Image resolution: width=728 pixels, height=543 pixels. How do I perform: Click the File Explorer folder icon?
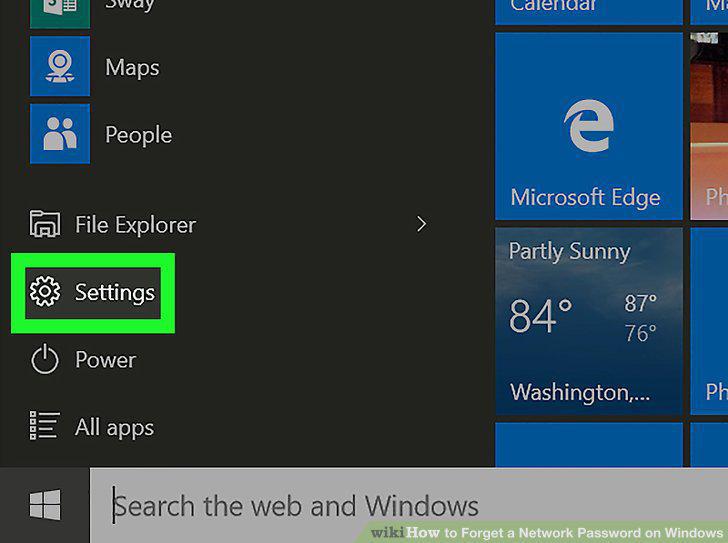coord(45,224)
